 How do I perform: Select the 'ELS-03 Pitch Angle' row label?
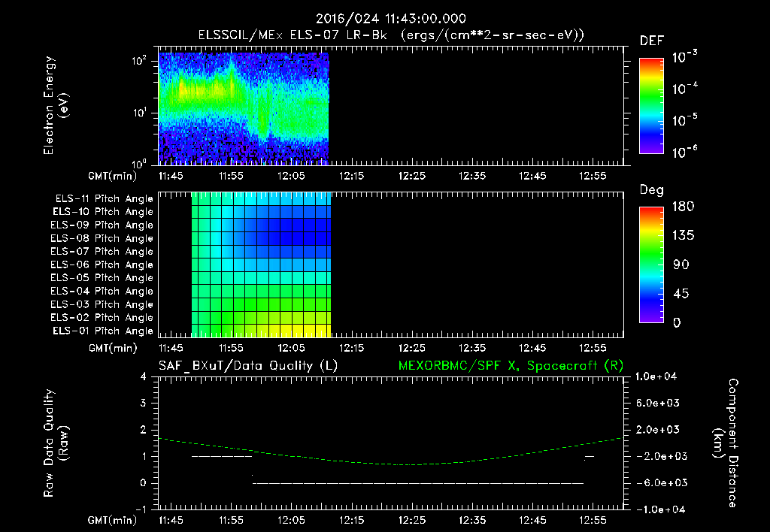[102, 304]
